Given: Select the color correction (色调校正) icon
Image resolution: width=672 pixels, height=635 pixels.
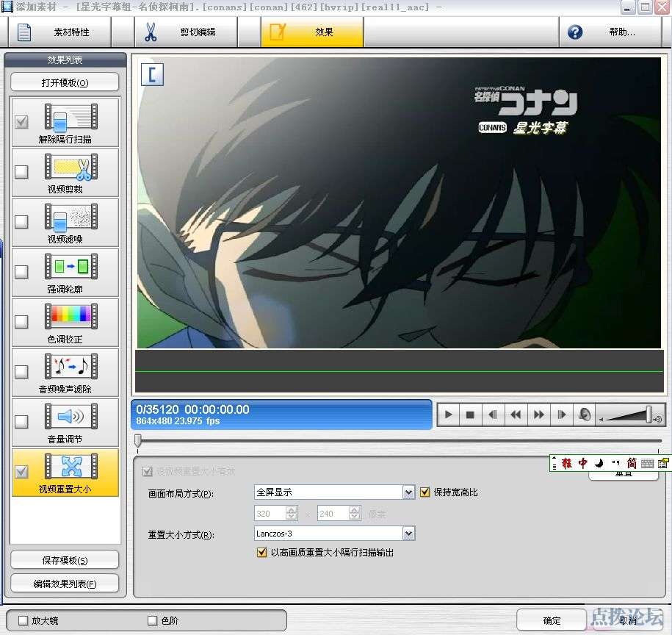Looking at the screenshot, I should pyautogui.click(x=71, y=317).
